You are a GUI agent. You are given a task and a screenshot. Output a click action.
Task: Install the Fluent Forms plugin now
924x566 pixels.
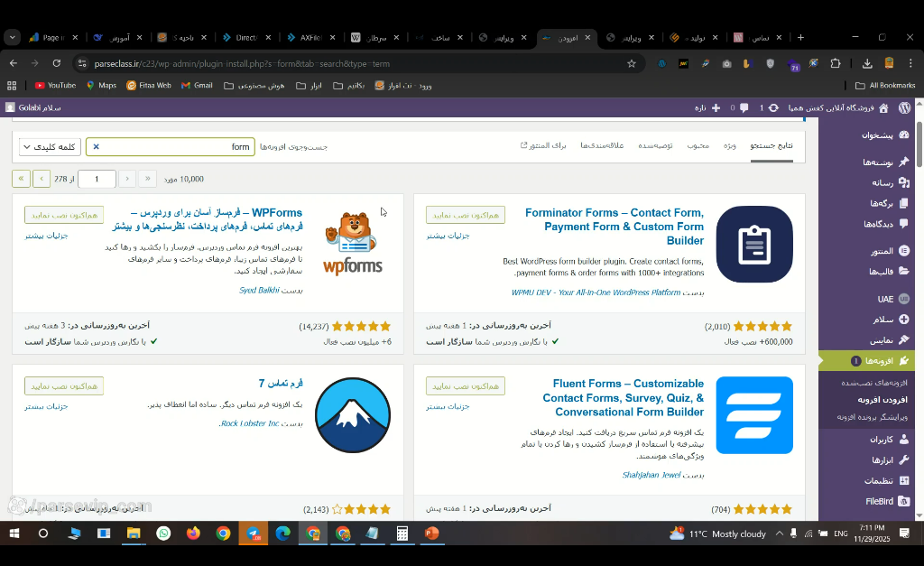[x=466, y=386]
